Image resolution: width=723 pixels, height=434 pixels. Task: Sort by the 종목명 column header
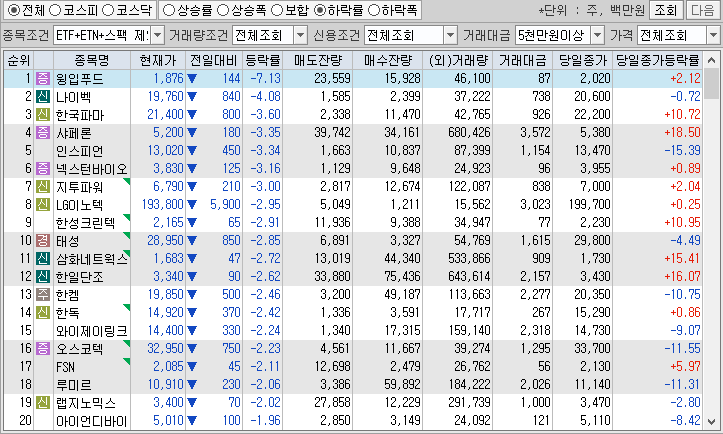coord(92,60)
